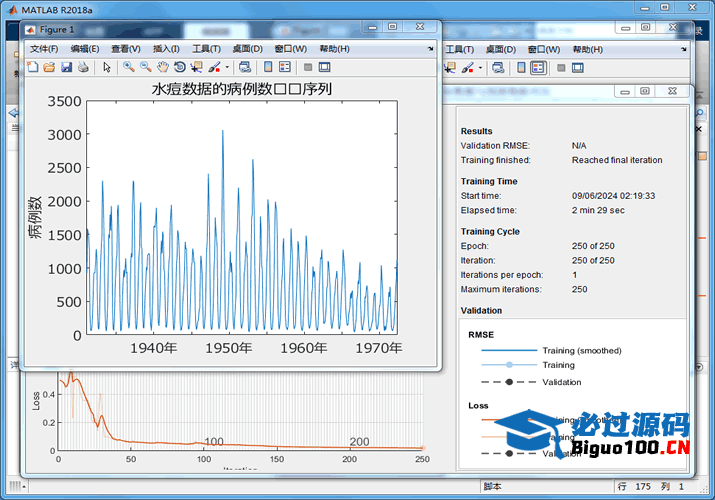Click the 脚本 status bar label

492,487
